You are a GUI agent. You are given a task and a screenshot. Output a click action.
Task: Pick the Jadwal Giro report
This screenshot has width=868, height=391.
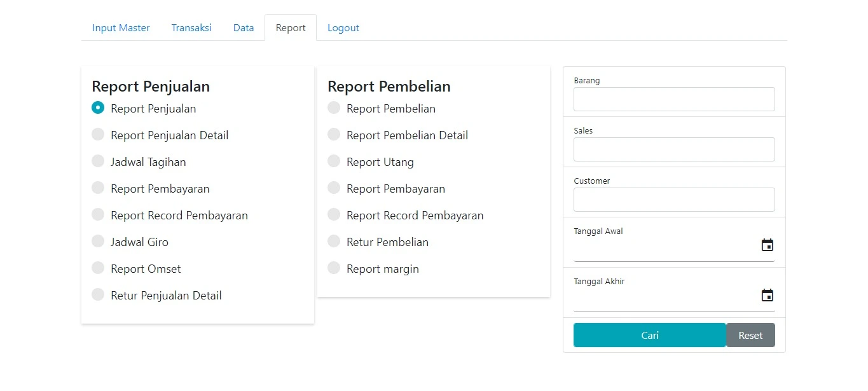[98, 241]
